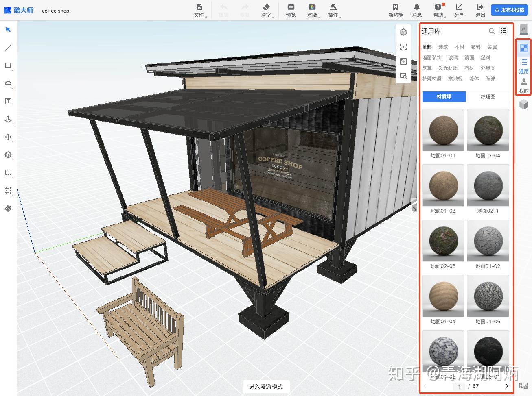
Task: Click the 酷大师 logo
Action: pos(19,10)
